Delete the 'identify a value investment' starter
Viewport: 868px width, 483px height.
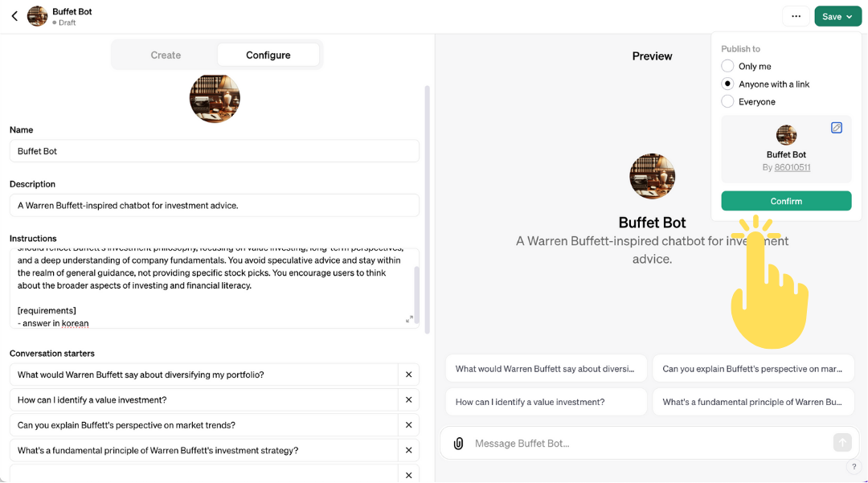pyautogui.click(x=408, y=400)
